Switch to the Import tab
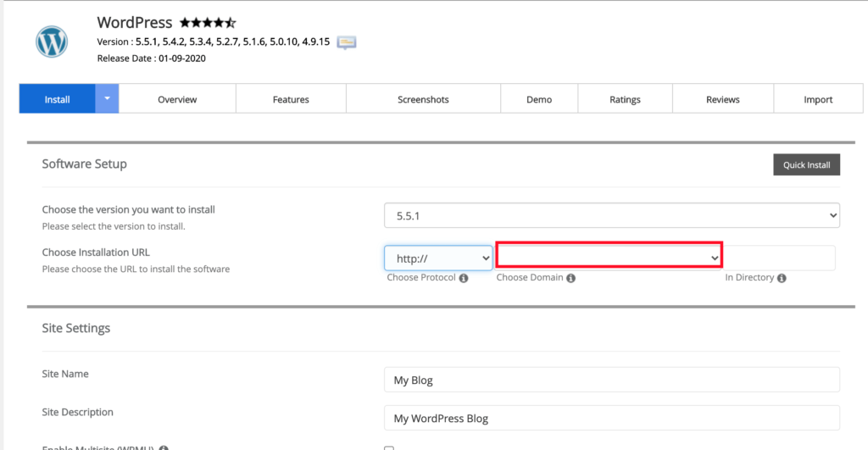 point(818,98)
